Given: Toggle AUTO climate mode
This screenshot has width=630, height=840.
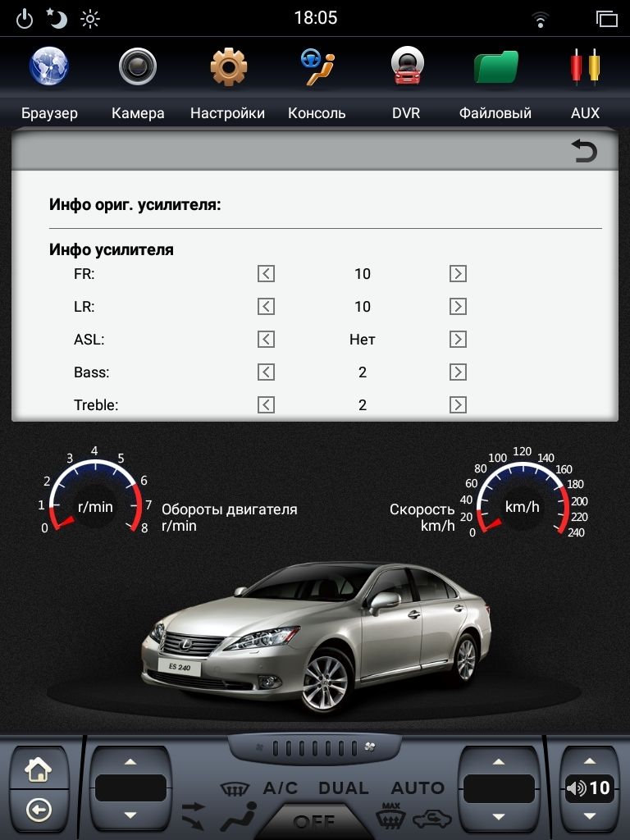Looking at the screenshot, I should point(418,787).
